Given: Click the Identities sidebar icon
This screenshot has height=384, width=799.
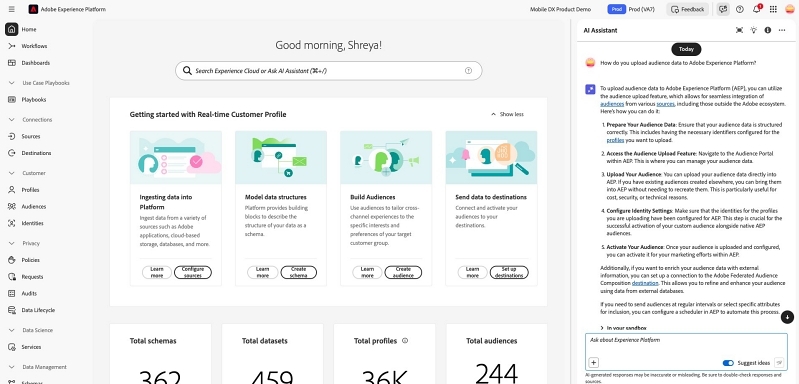Looking at the screenshot, I should [12, 223].
